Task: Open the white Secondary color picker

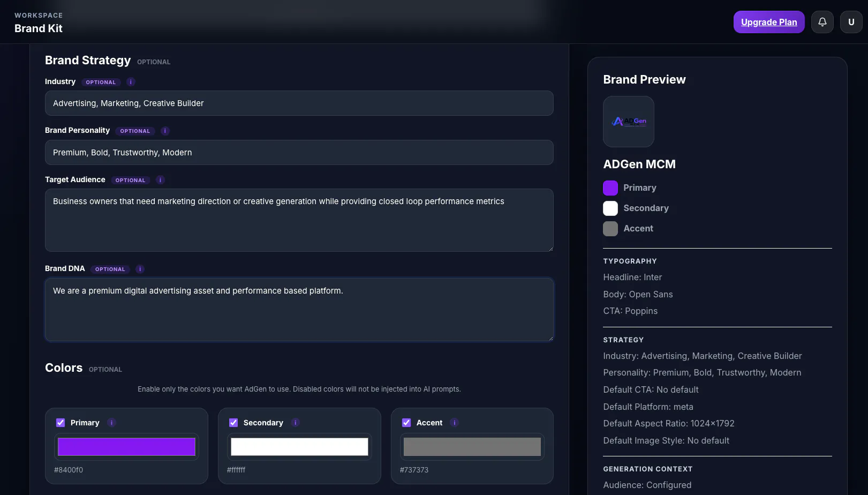Action: click(299, 447)
